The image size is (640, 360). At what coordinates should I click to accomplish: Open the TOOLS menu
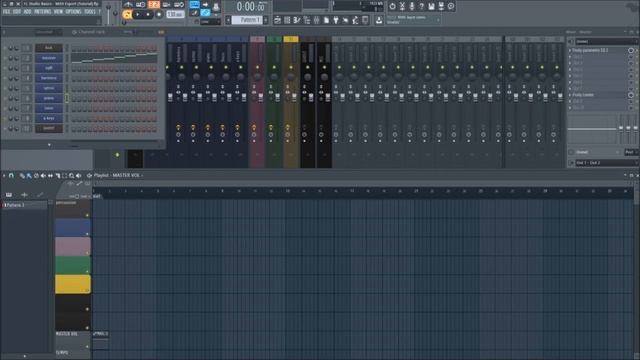(90, 12)
